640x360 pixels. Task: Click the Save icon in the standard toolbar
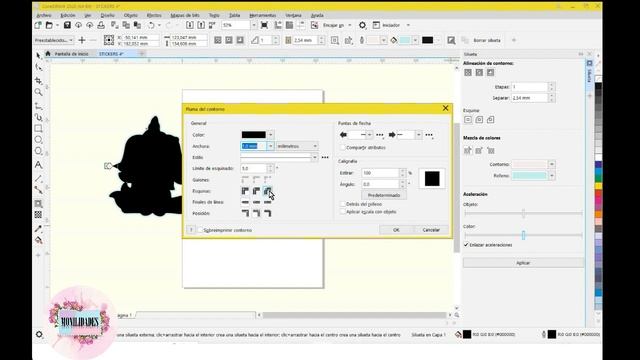[67, 25]
